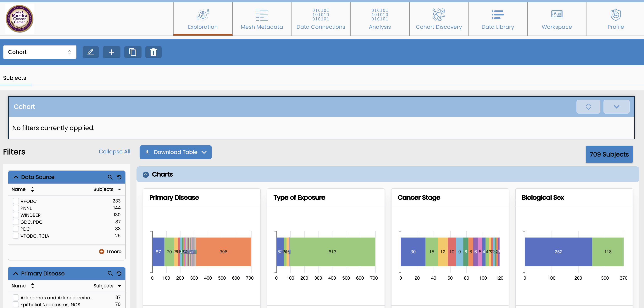
Task: Click the orange 396 bar in Primary Disease chart
Action: 223,252
